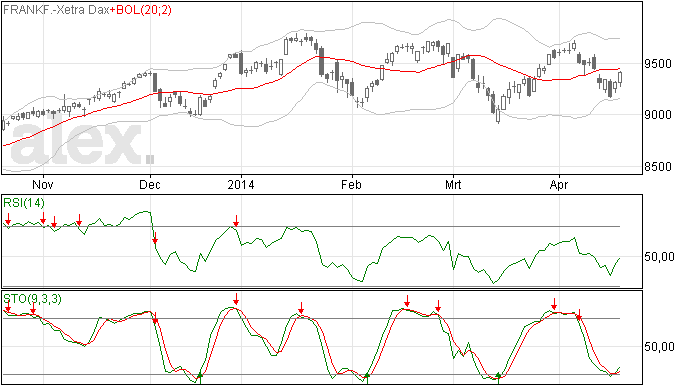Click red sell arrow in RSI panel at 2014
Viewport: 690px width, 387px height.
click(236, 221)
